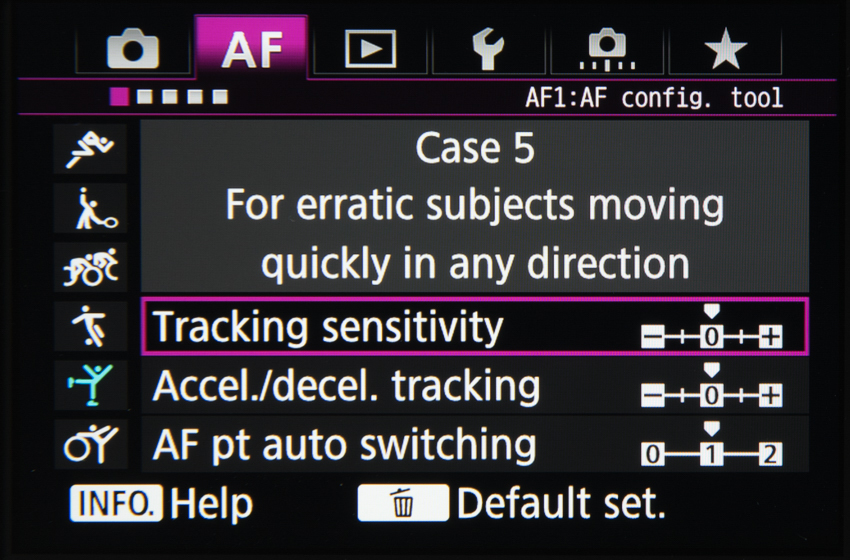Click the trash Default set. button
The height and width of the screenshot is (560, 850).
pyautogui.click(x=403, y=504)
